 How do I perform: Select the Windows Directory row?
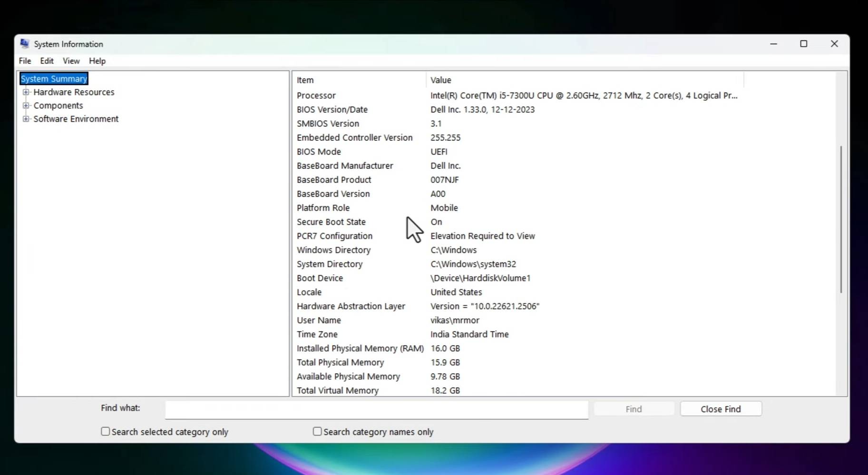(517, 250)
